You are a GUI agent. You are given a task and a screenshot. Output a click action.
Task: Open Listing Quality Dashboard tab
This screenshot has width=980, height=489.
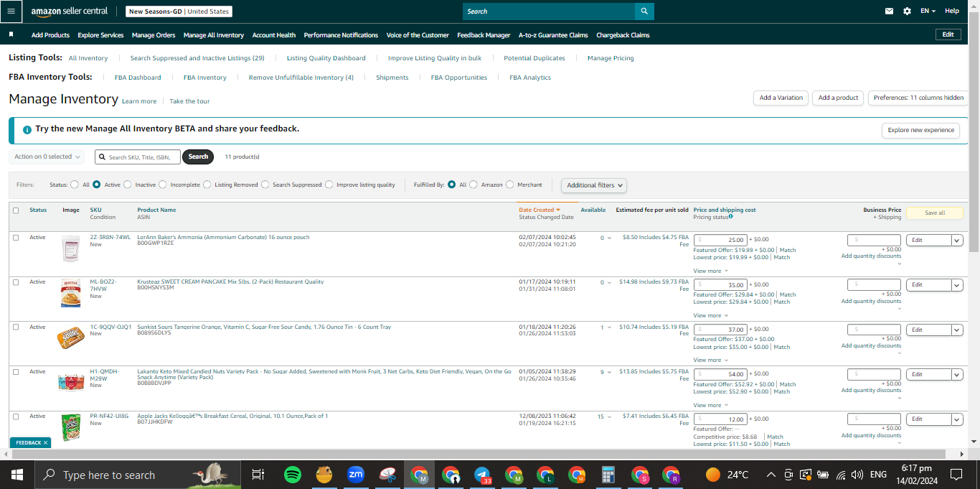pos(326,58)
